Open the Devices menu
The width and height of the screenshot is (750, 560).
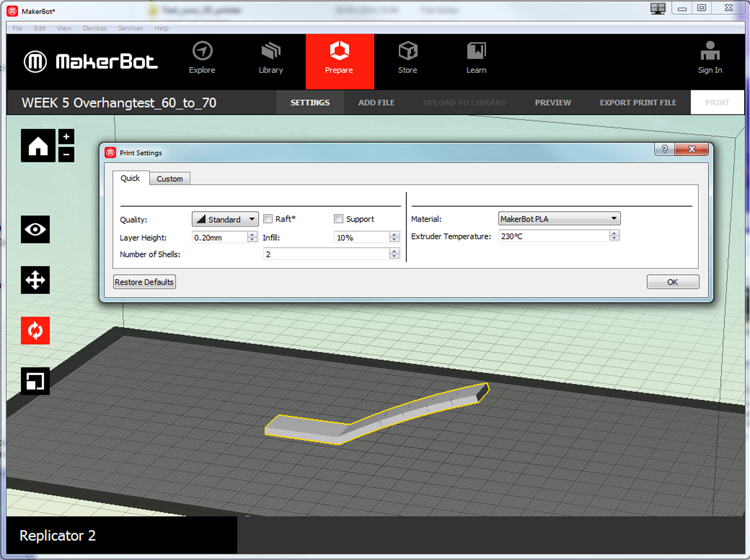click(95, 28)
